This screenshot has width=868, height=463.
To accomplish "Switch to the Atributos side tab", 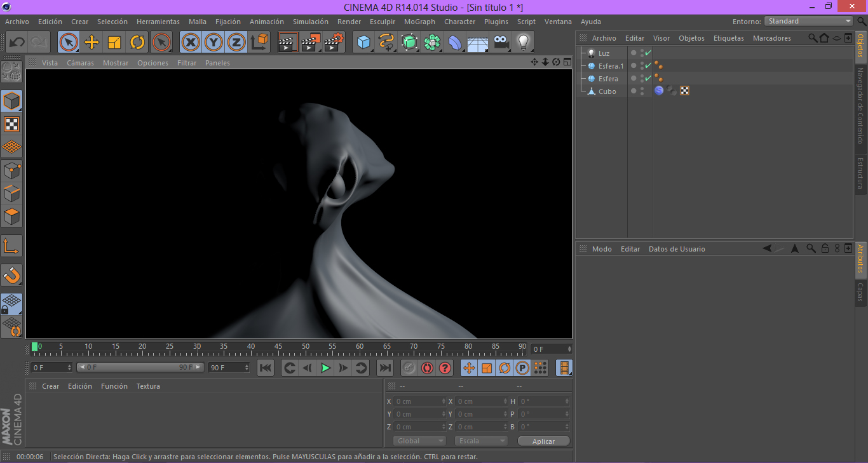I will coord(861,258).
